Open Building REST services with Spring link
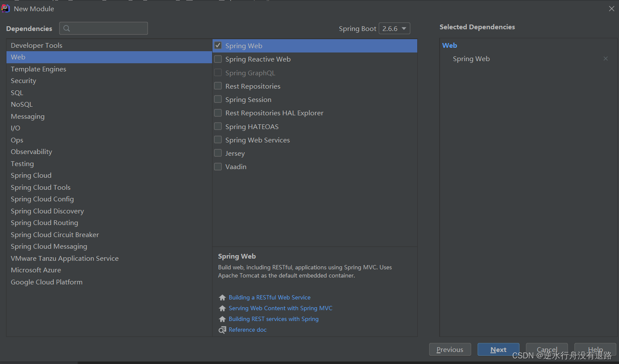Image resolution: width=619 pixels, height=364 pixels. (x=274, y=319)
